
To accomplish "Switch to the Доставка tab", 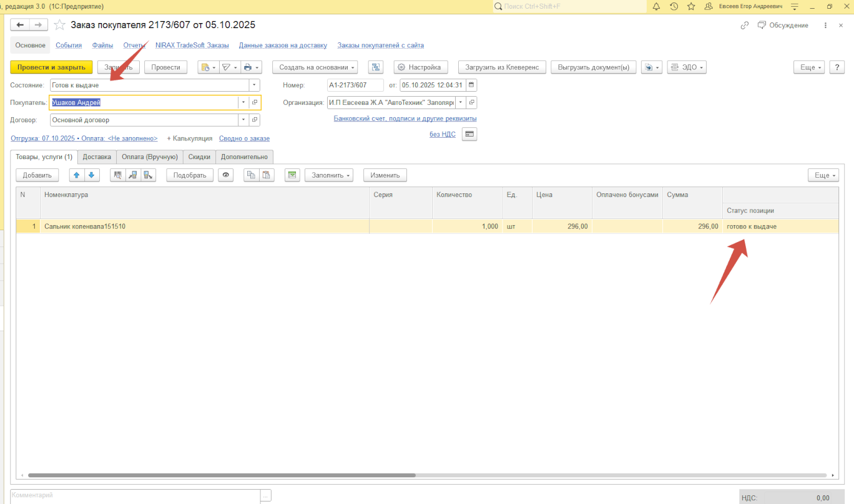I will (97, 157).
